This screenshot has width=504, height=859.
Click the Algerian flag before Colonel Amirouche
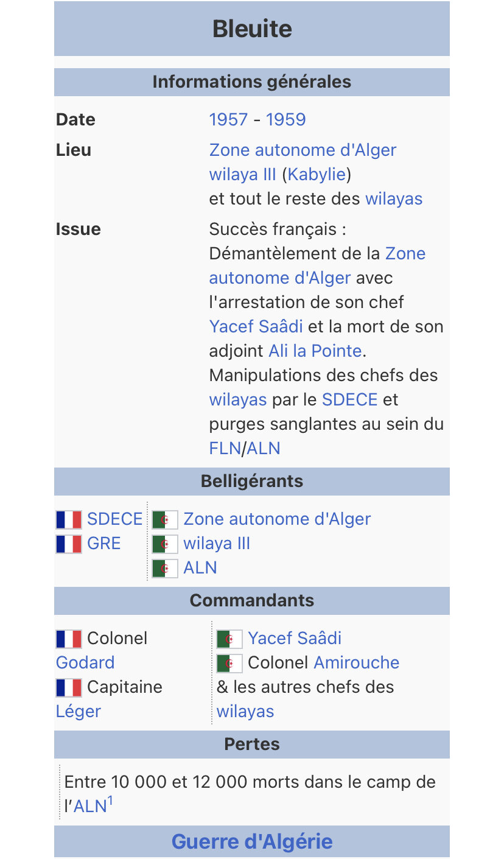[229, 663]
